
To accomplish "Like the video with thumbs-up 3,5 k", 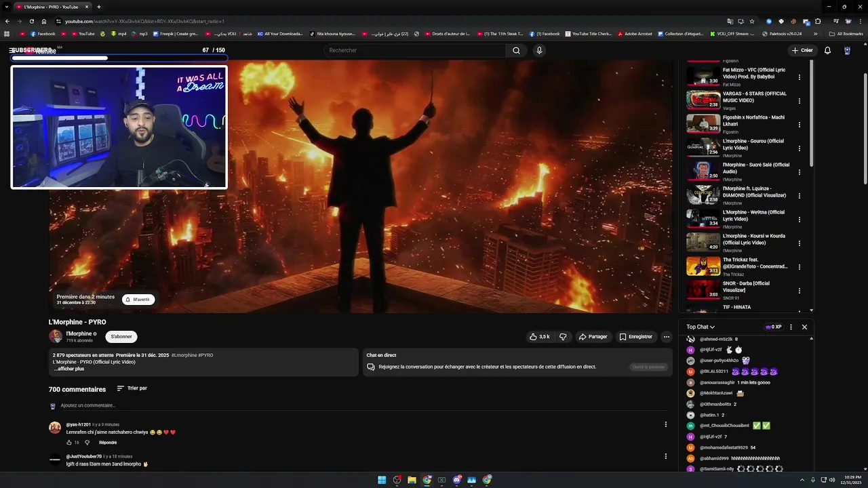I will (540, 337).
